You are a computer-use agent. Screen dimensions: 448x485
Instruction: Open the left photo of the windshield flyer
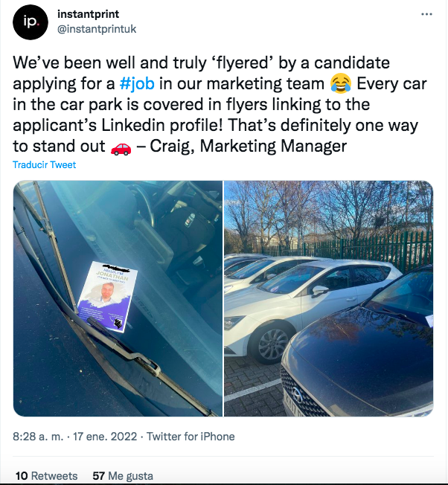pyautogui.click(x=118, y=298)
